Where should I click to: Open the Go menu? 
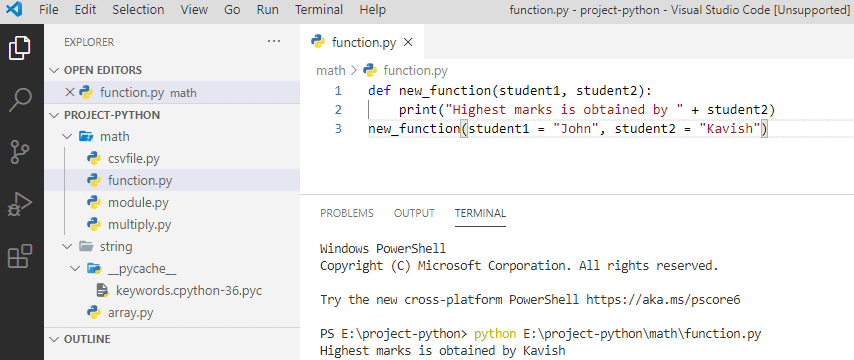pos(232,10)
